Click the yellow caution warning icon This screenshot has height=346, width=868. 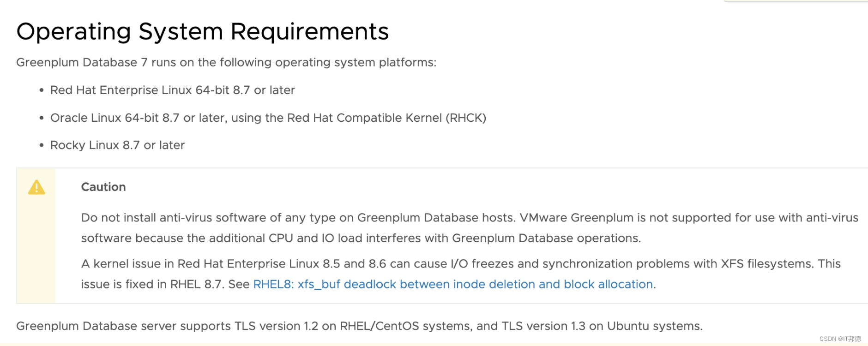(x=36, y=187)
